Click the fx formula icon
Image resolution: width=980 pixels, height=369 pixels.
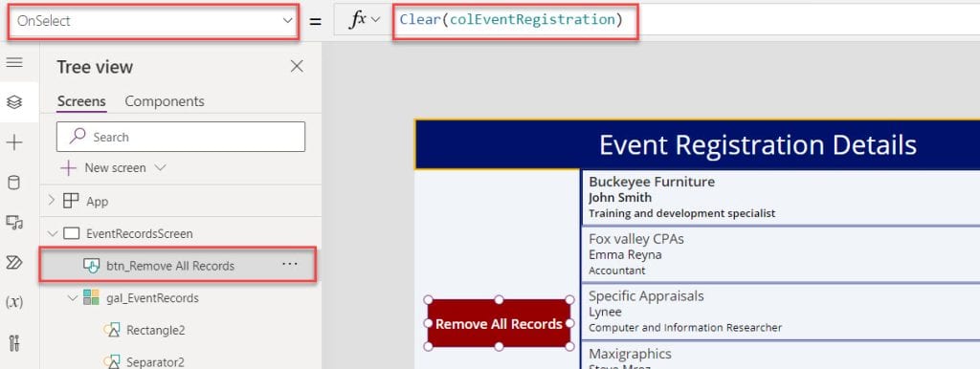point(358,20)
